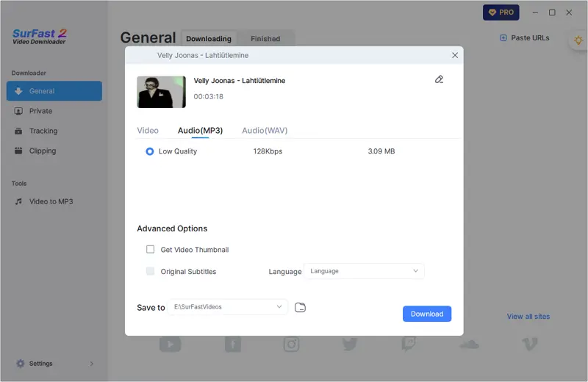The height and width of the screenshot is (382, 588).
Task: Open the Save to path dropdown
Action: 228,306
